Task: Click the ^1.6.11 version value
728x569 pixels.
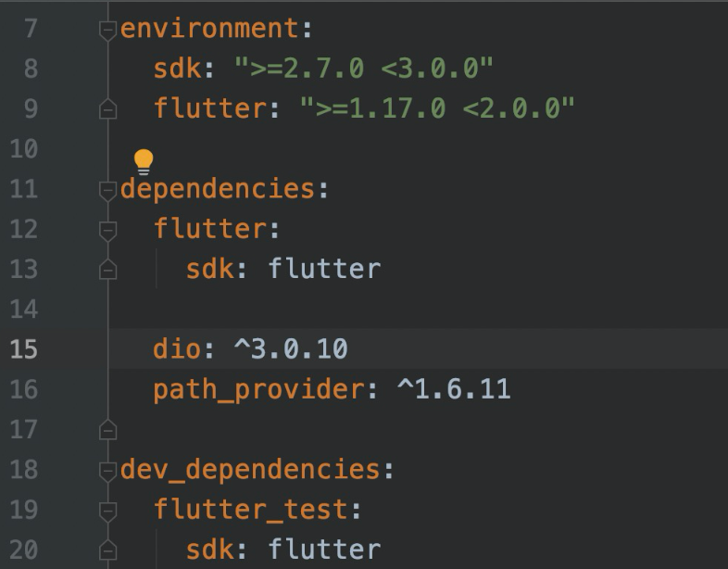Action: pyautogui.click(x=454, y=389)
